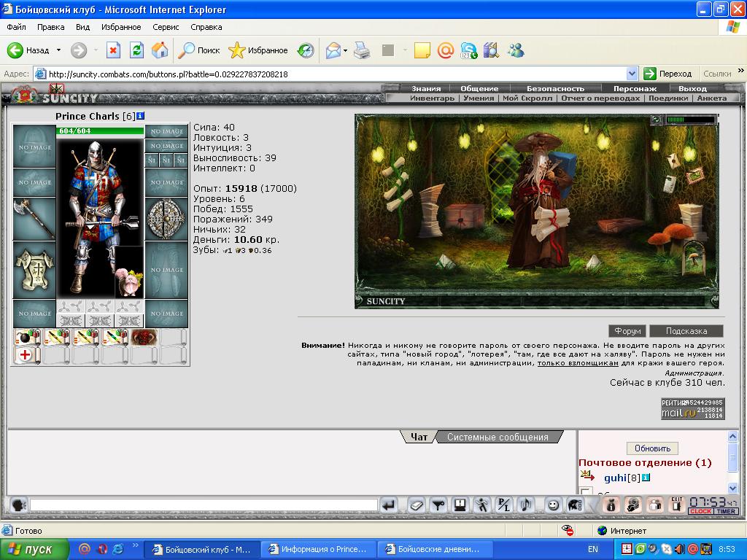
Task: Click the IE Forward arrow button
Action: 79,50
